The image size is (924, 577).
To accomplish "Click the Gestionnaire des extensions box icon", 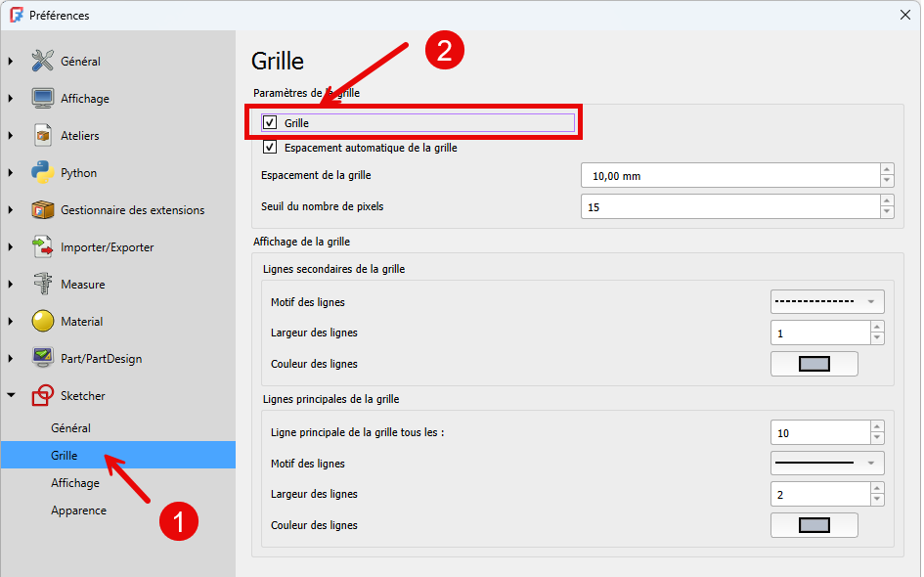I will tap(42, 209).
